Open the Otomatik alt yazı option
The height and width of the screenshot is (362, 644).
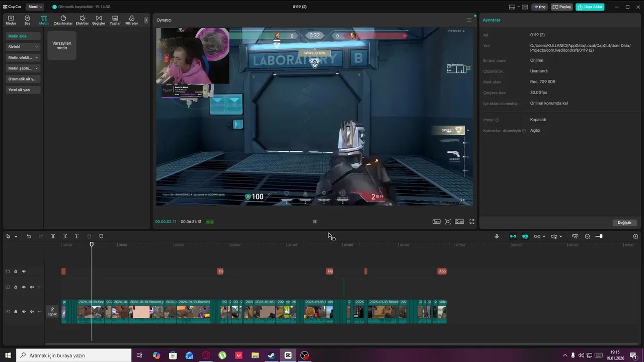(23, 79)
